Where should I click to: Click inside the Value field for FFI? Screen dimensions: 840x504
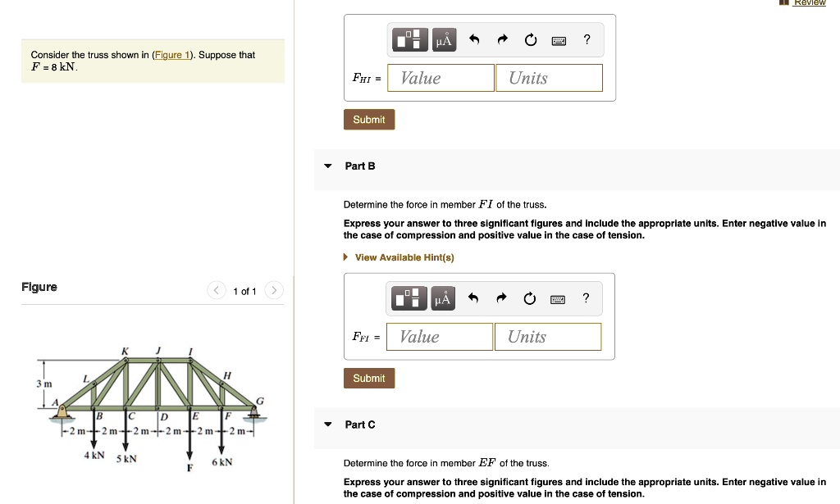point(439,336)
